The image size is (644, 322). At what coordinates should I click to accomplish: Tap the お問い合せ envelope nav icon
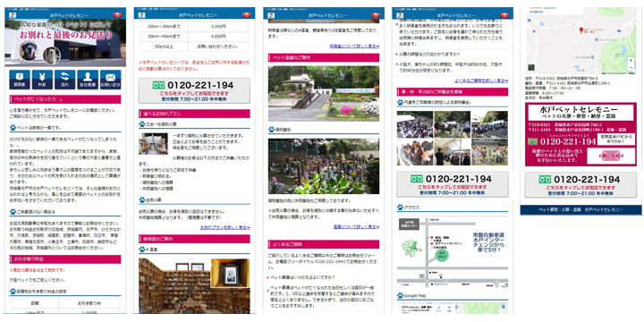[111, 80]
